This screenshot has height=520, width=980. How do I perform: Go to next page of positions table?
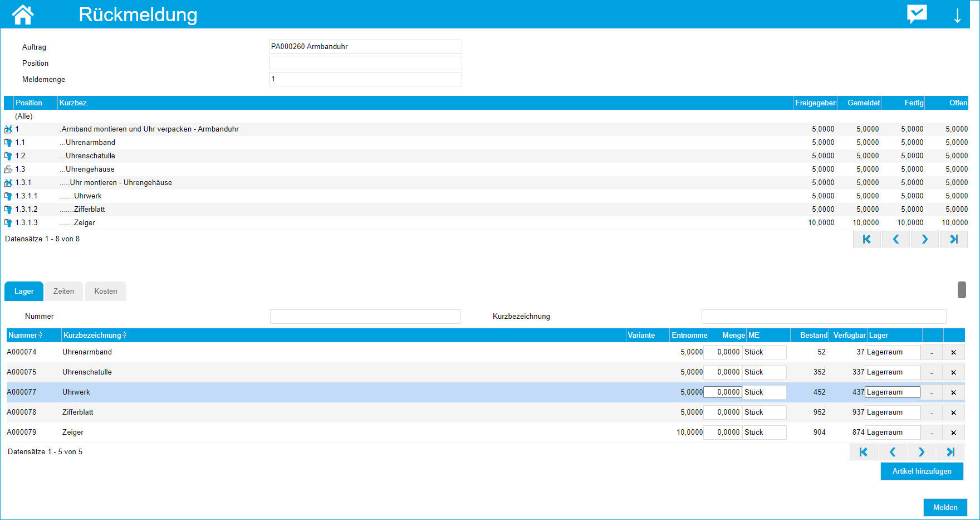[925, 239]
